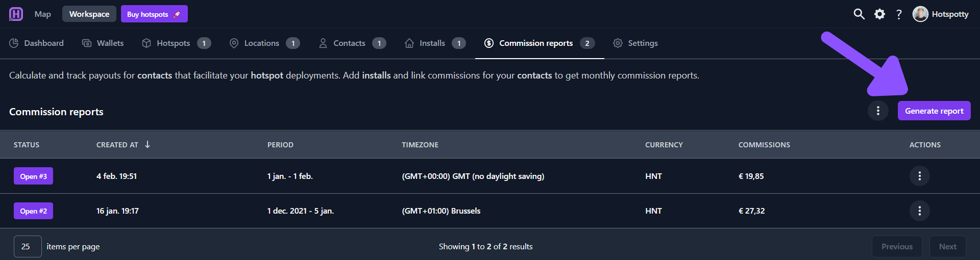Open the Locations tab

pos(264,43)
